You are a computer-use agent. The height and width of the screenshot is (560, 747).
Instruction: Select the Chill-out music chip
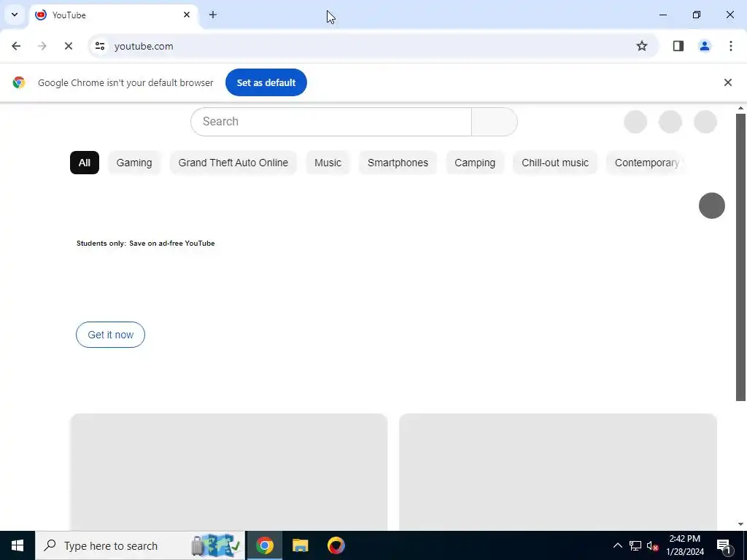click(555, 163)
